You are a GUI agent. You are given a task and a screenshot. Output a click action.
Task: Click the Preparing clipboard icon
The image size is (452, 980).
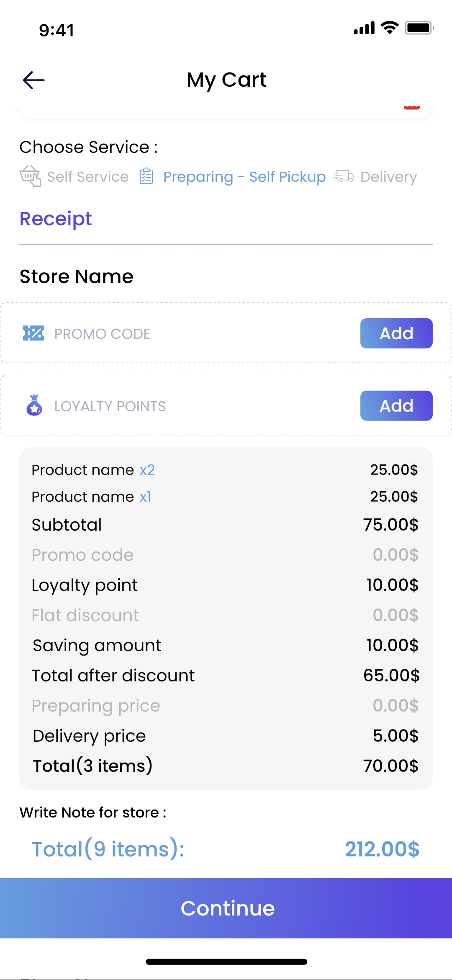point(146,176)
